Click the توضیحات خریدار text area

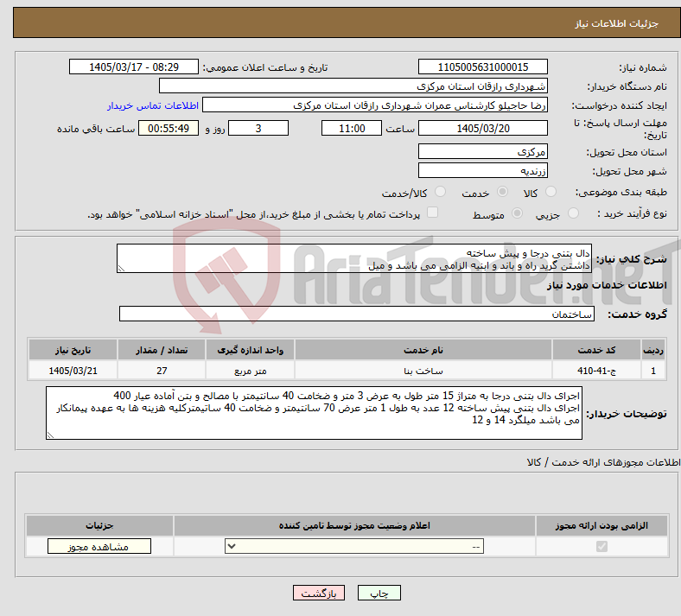click(x=314, y=413)
